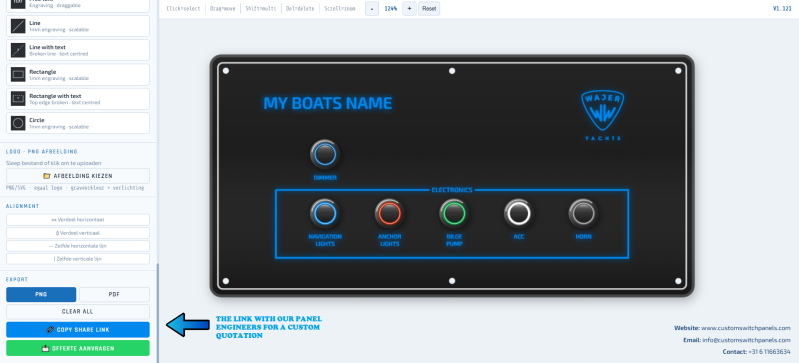Screen dimensions: 799x363
Task: Select the Anchor Lights red switch
Action: tap(389, 214)
